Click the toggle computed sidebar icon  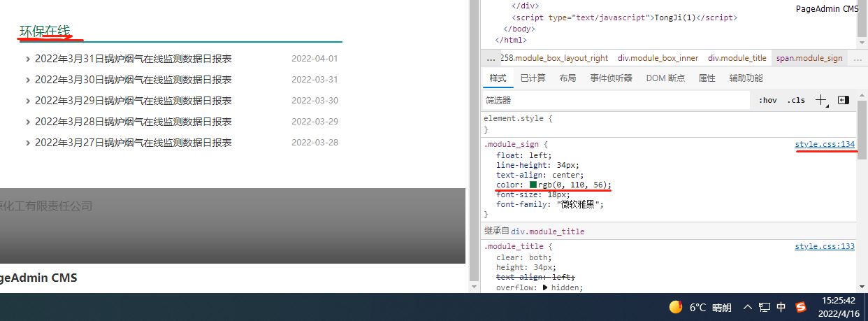(x=843, y=100)
